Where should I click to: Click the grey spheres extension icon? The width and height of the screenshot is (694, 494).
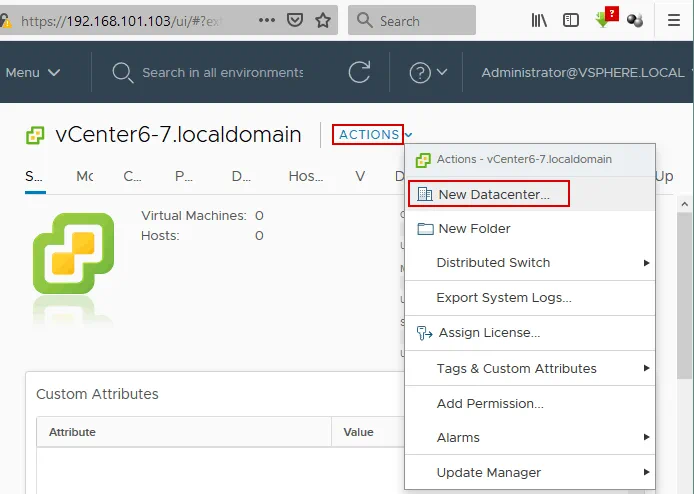tap(635, 20)
